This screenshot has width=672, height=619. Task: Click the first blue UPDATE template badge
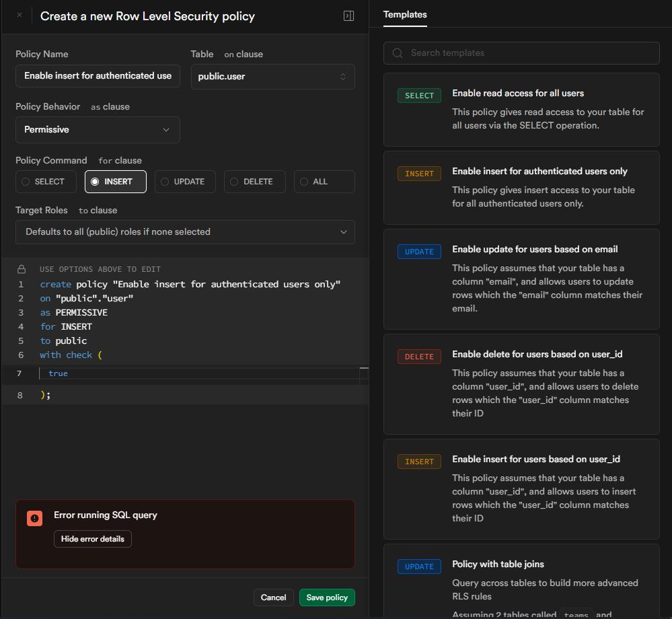(419, 252)
